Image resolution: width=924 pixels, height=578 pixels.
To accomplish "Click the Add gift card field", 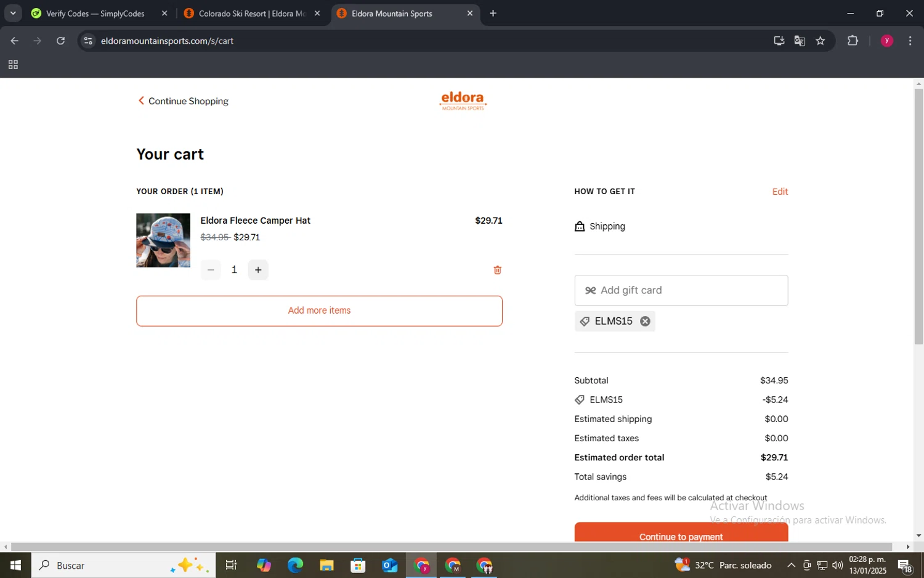I will 681,290.
